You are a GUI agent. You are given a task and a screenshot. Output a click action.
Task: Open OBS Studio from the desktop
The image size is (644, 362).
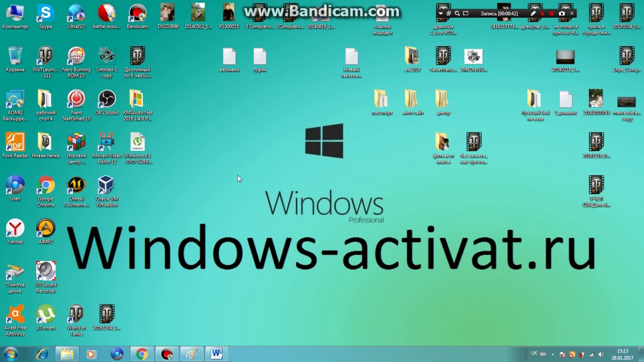pos(107,103)
